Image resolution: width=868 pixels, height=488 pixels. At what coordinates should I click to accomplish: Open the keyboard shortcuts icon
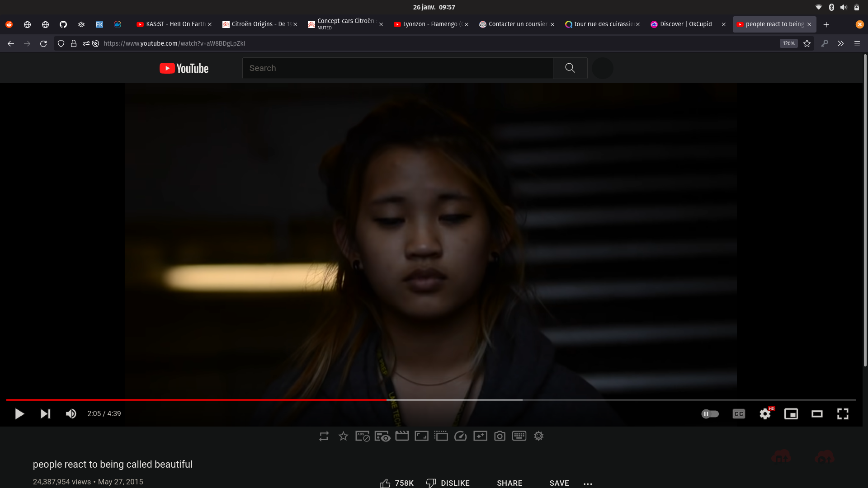tap(519, 436)
